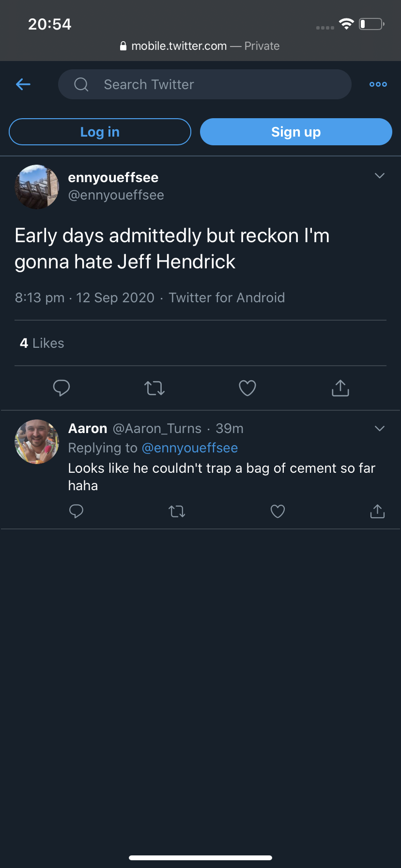
Task: Open the chevron menu on Aaron's reply
Action: 380,429
